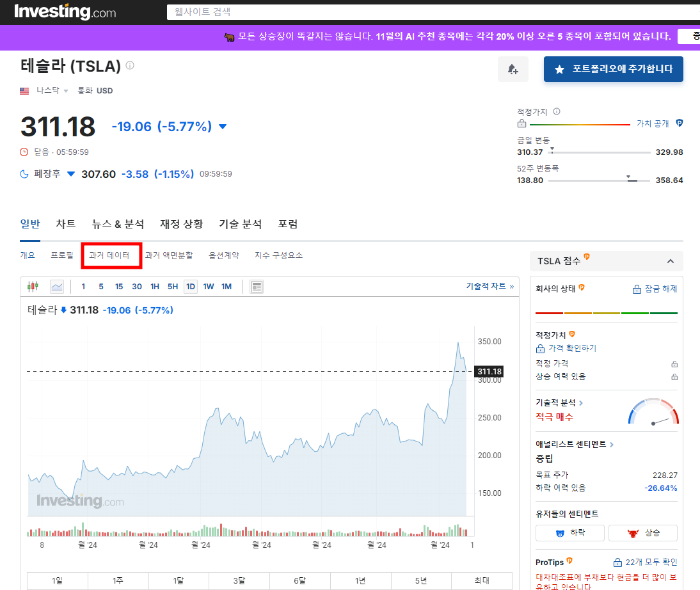Set chart interval to 1W
The height and width of the screenshot is (590, 700).
click(209, 287)
